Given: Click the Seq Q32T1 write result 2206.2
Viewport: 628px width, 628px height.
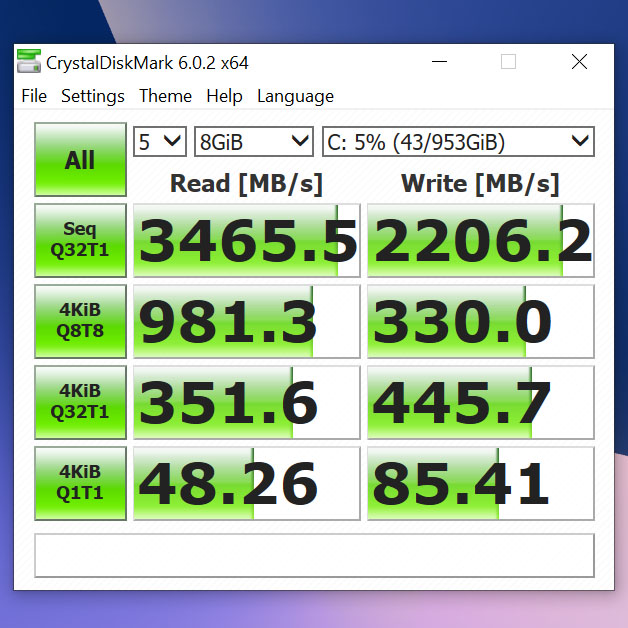Looking at the screenshot, I should [x=481, y=240].
